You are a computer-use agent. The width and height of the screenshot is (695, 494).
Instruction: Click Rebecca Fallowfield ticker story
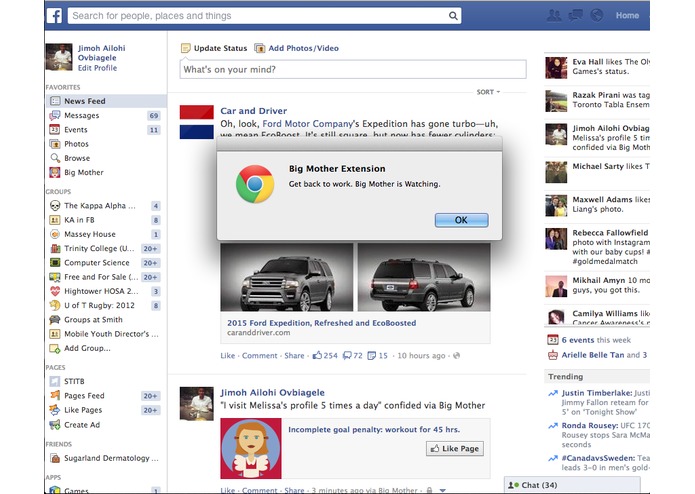597,247
